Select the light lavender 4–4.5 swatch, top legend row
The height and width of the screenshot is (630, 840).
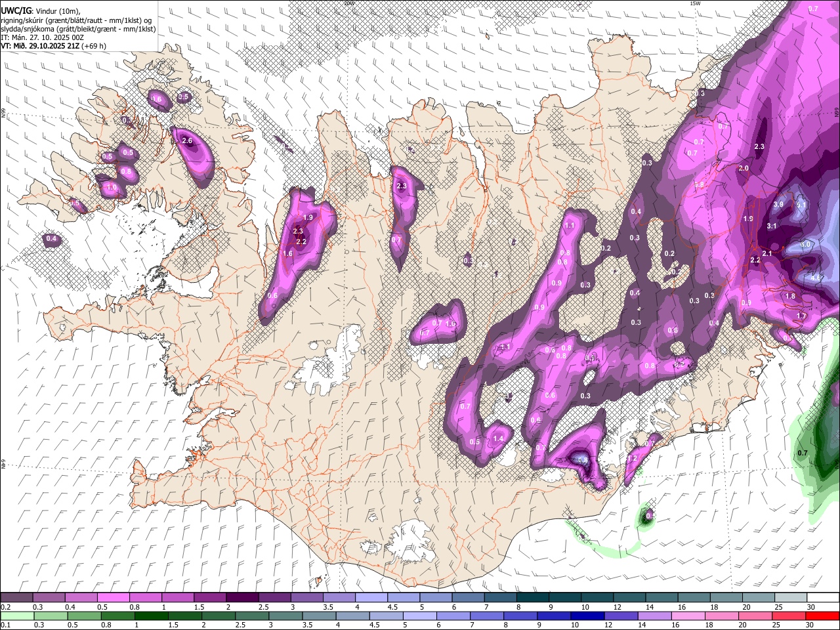pyautogui.click(x=370, y=598)
